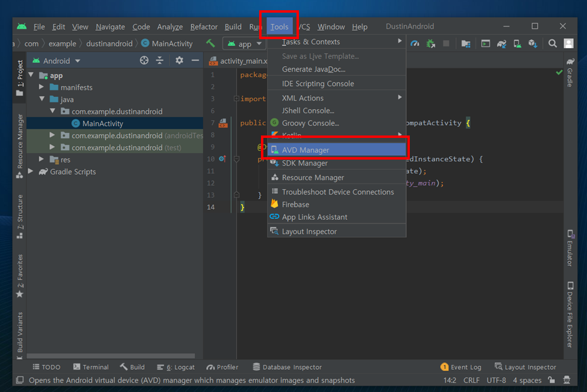
Task: Open the Logcat tool window
Action: 175,367
